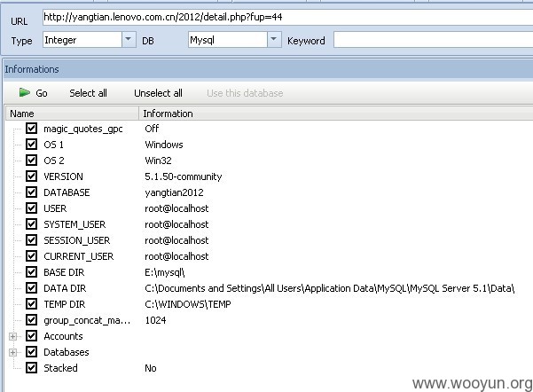Click the magic_quotes_gpc value Off
The width and height of the screenshot is (533, 392).
point(152,129)
